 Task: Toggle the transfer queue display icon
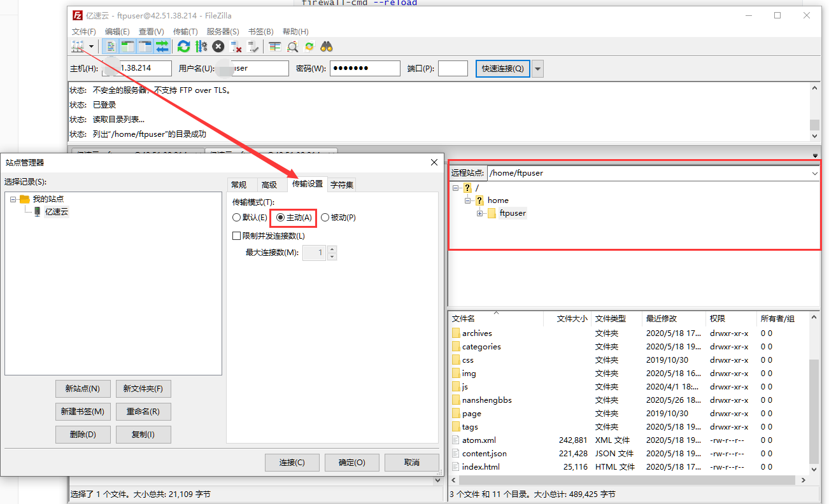coord(162,46)
